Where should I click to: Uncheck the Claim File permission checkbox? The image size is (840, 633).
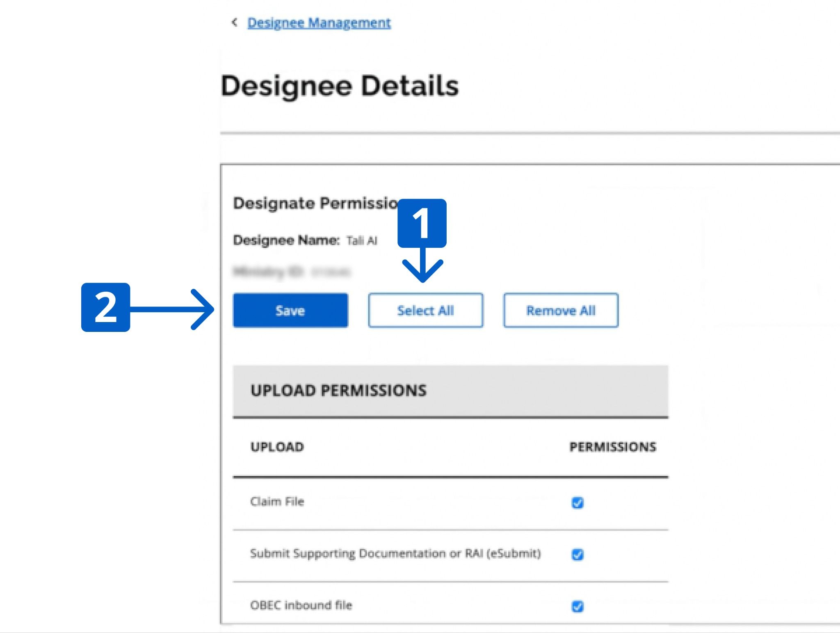(577, 503)
